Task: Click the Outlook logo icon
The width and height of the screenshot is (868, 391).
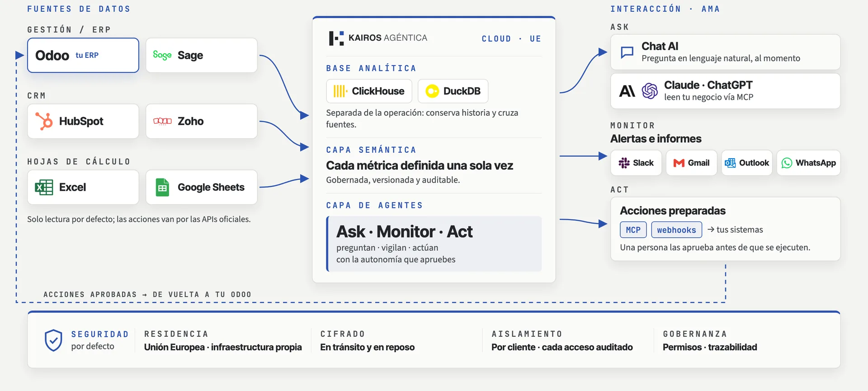Action: click(x=730, y=163)
